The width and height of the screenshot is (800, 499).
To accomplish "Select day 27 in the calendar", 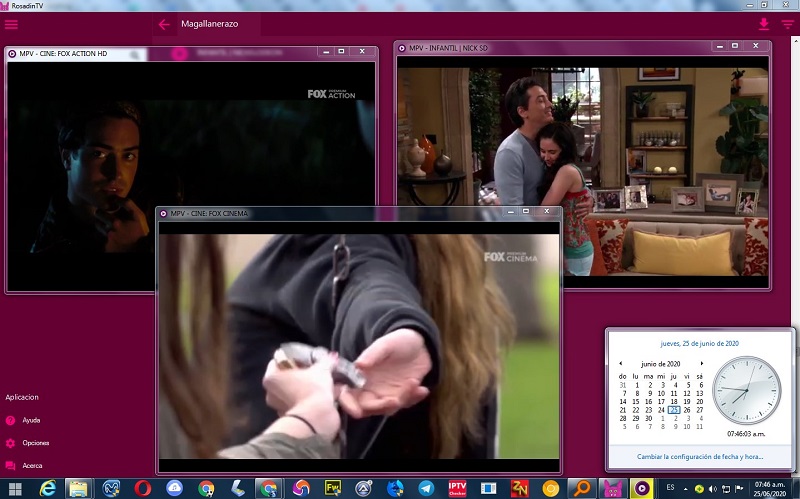I will coord(699,410).
